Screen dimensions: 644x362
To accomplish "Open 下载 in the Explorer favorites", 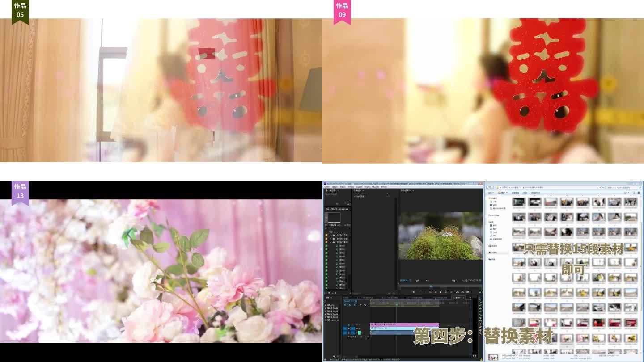I will (495, 202).
